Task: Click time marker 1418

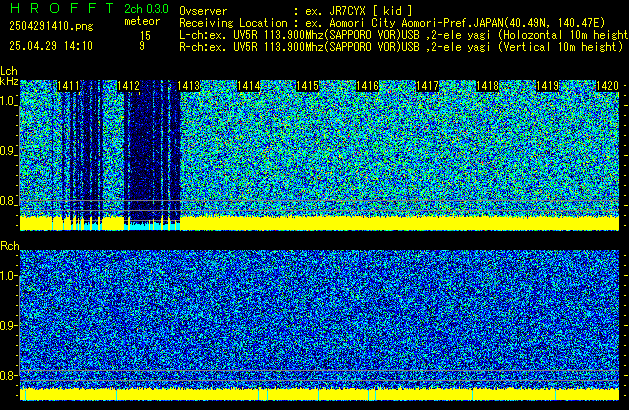Action: coord(487,86)
